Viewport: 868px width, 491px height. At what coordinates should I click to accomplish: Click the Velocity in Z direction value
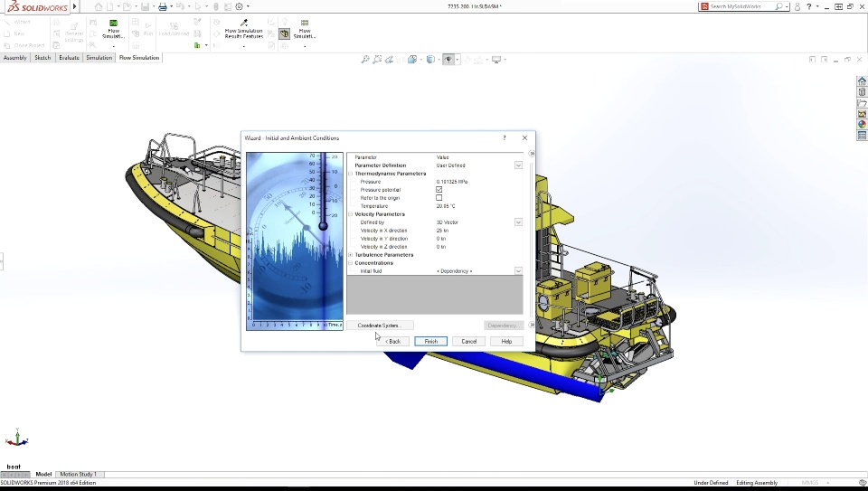tap(440, 247)
